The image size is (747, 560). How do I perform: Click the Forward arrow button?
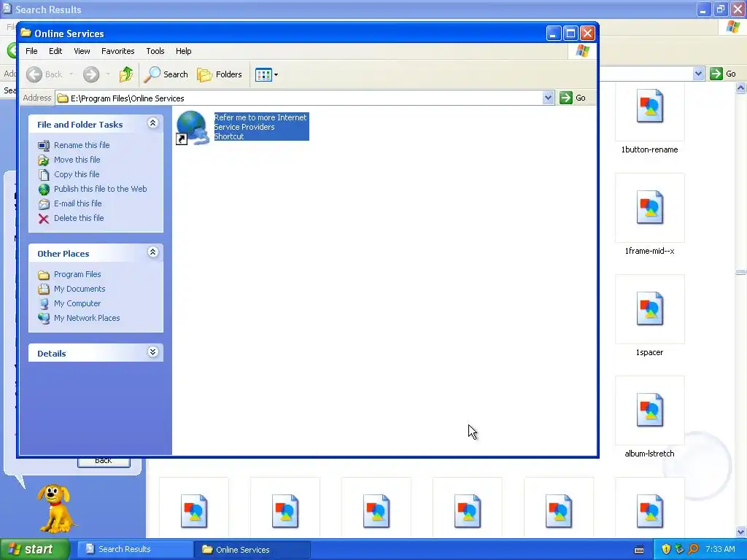pos(91,74)
